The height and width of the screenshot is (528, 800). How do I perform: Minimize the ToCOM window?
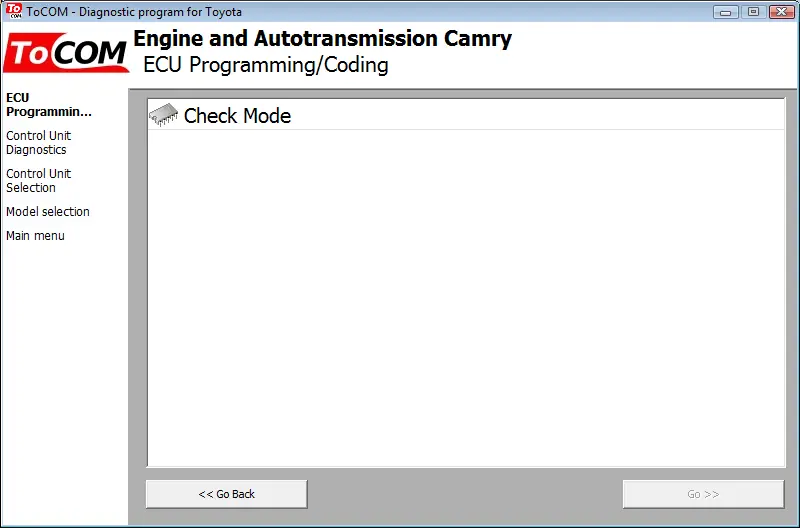pos(726,12)
